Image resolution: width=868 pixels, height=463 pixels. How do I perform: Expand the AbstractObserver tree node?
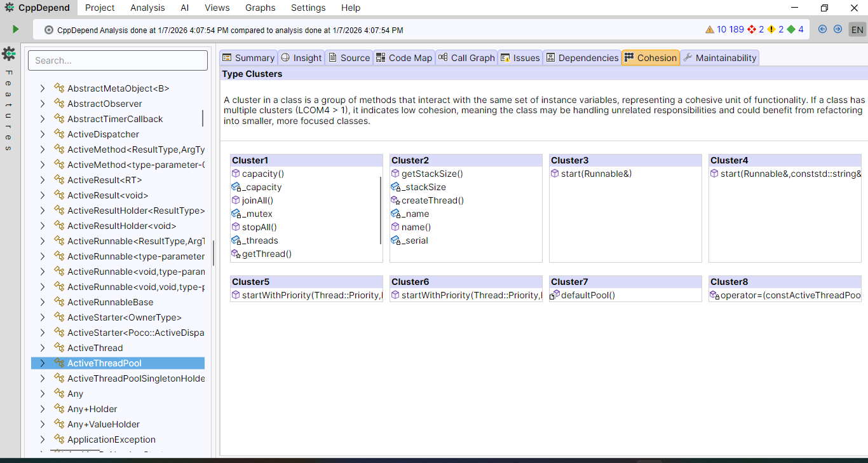(x=43, y=104)
